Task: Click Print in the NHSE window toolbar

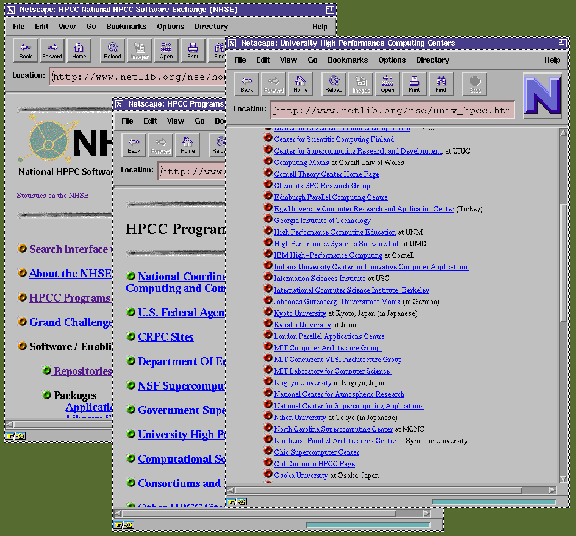Action: [193, 50]
